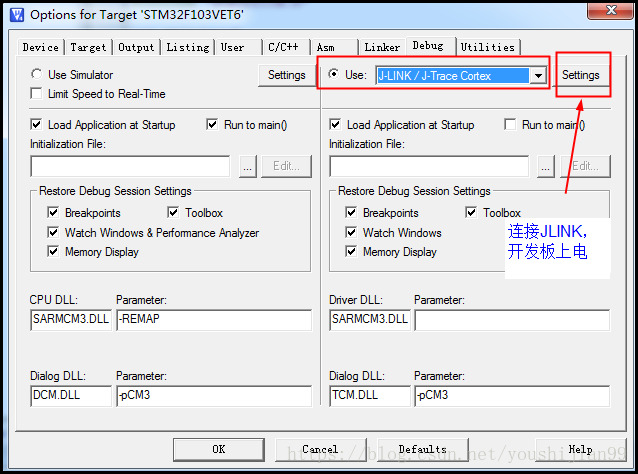Switch to the Device tab
This screenshot has width=638, height=474.
tap(41, 47)
